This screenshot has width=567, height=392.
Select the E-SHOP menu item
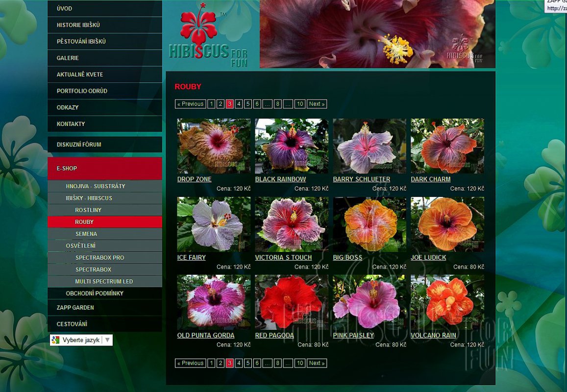tap(105, 169)
